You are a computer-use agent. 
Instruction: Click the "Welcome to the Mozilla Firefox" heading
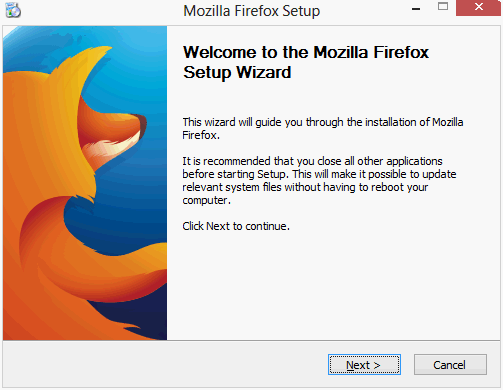[306, 53]
